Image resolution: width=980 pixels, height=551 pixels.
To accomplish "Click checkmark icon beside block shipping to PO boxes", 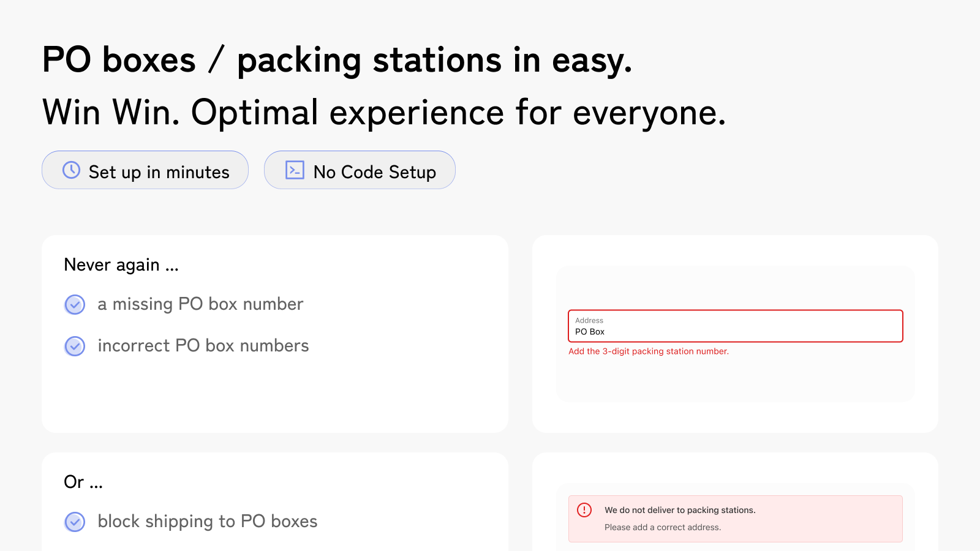I will click(x=75, y=522).
